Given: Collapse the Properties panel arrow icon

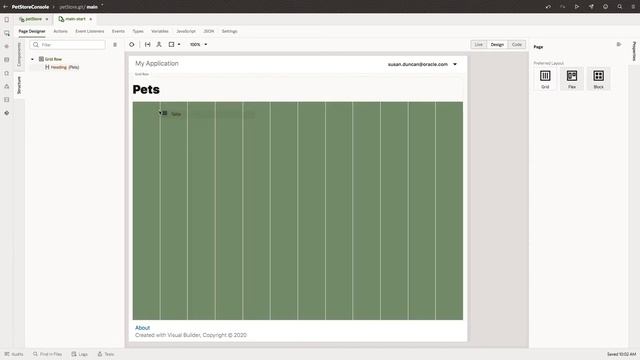Looking at the screenshot, I should click(619, 44).
